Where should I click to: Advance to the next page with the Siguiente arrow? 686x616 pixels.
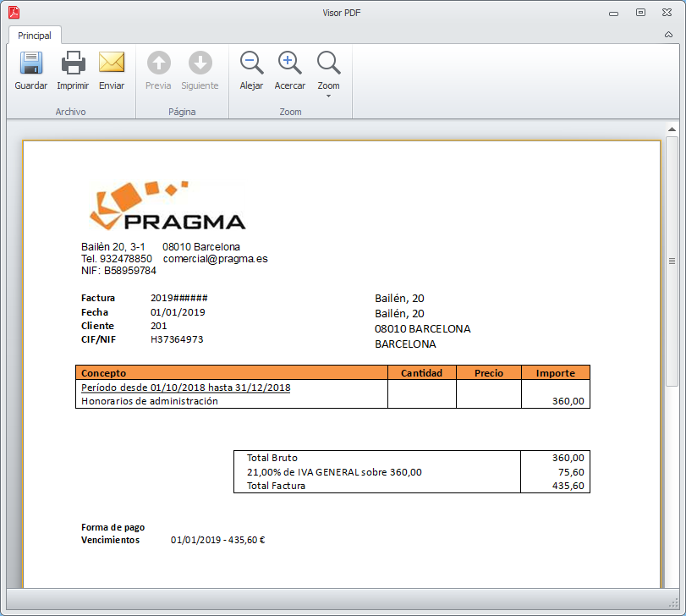[x=200, y=63]
